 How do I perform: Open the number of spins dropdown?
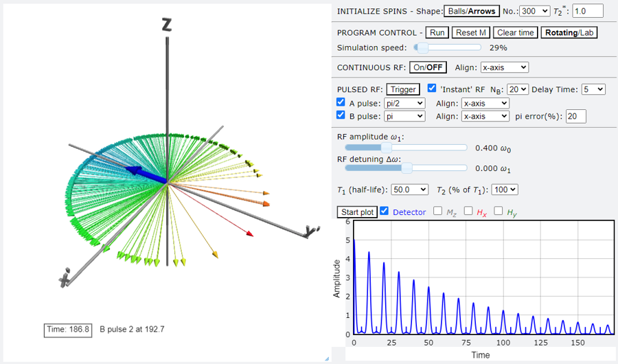pos(535,11)
